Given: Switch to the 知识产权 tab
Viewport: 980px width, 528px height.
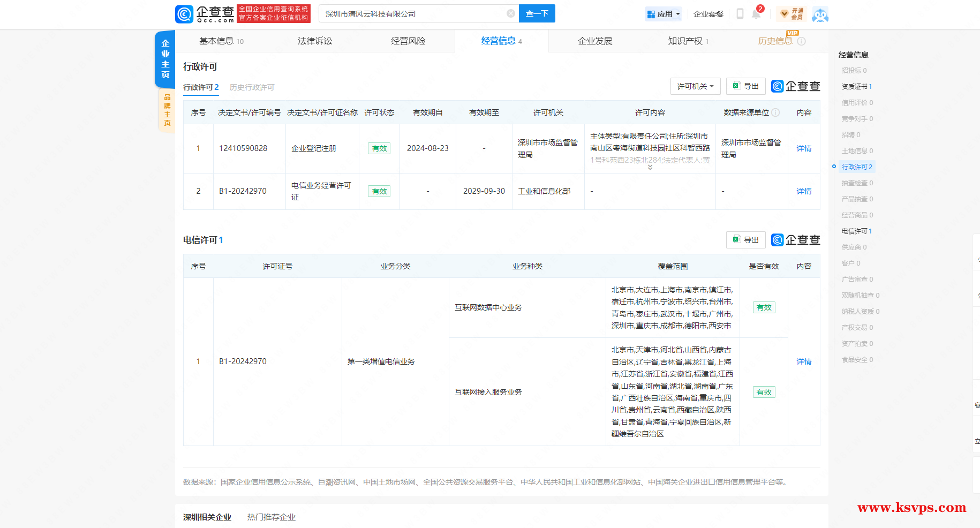Looking at the screenshot, I should tap(688, 41).
